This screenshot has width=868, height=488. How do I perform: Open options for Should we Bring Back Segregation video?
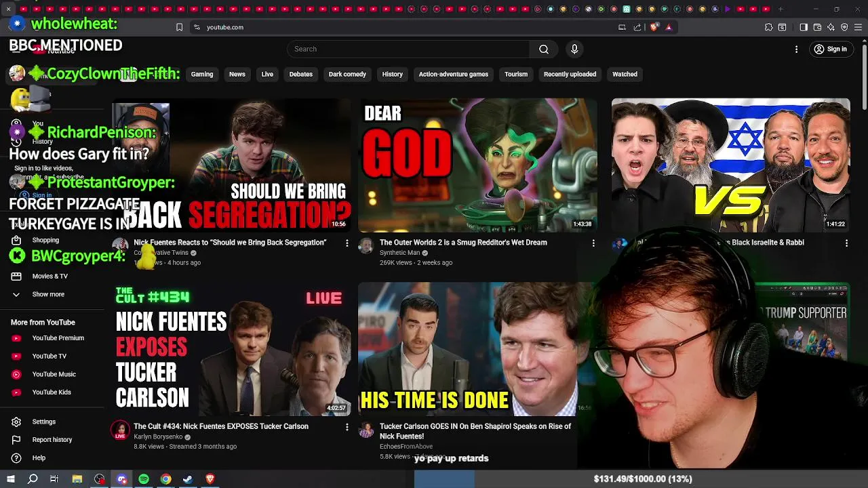pos(347,243)
